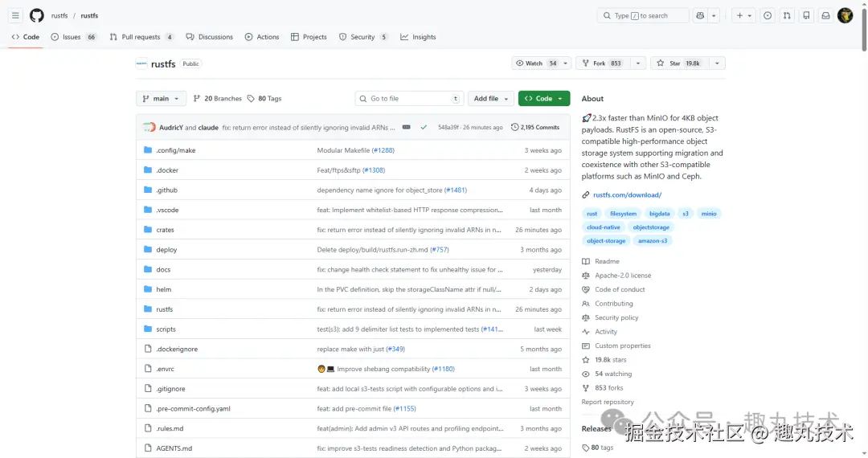Image resolution: width=868 pixels, height=458 pixels.
Task: Click the repository search magnifier icon
Action: [x=608, y=15]
